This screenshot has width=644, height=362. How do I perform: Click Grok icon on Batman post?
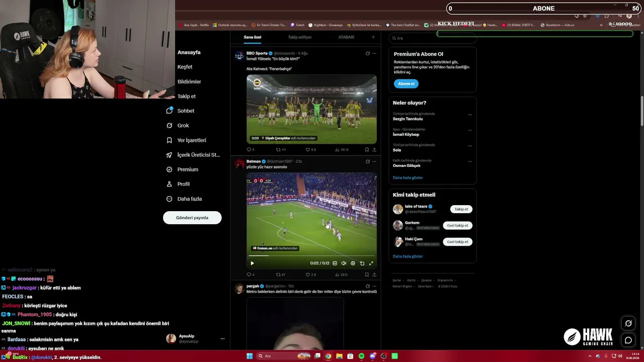(367, 161)
